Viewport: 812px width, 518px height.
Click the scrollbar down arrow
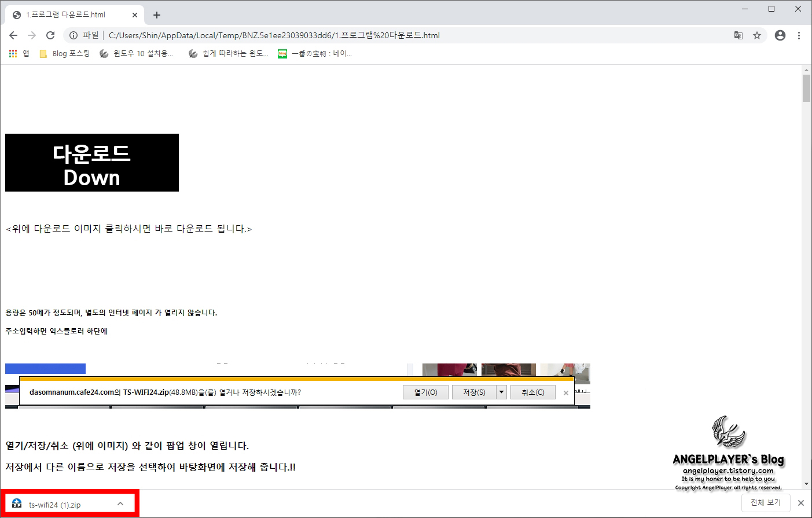tap(806, 484)
